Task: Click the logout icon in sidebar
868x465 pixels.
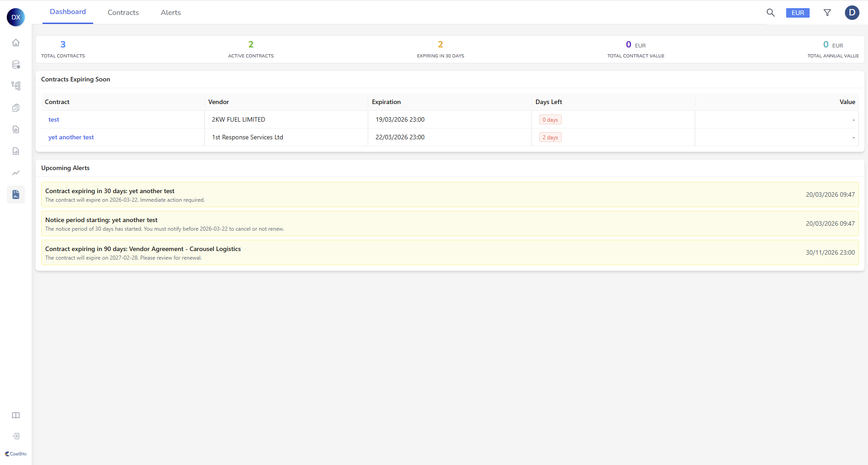Action: pyautogui.click(x=16, y=436)
